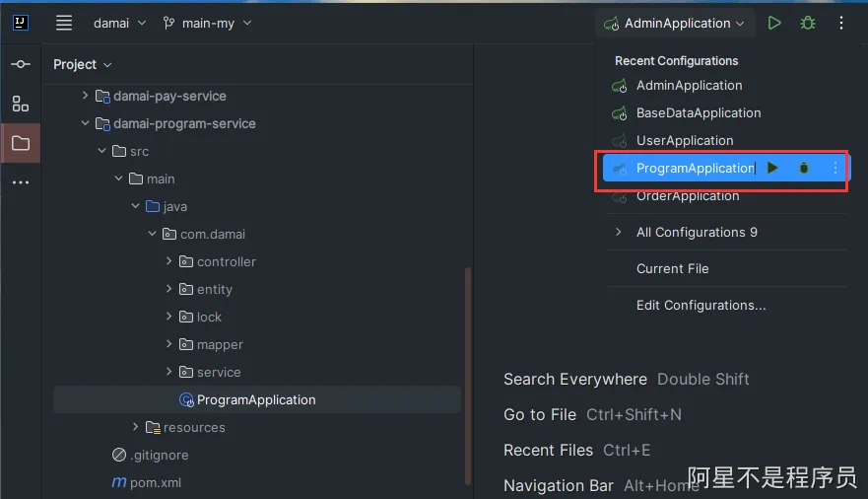The image size is (868, 499).
Task: Open the damai project dropdown
Action: (x=119, y=23)
